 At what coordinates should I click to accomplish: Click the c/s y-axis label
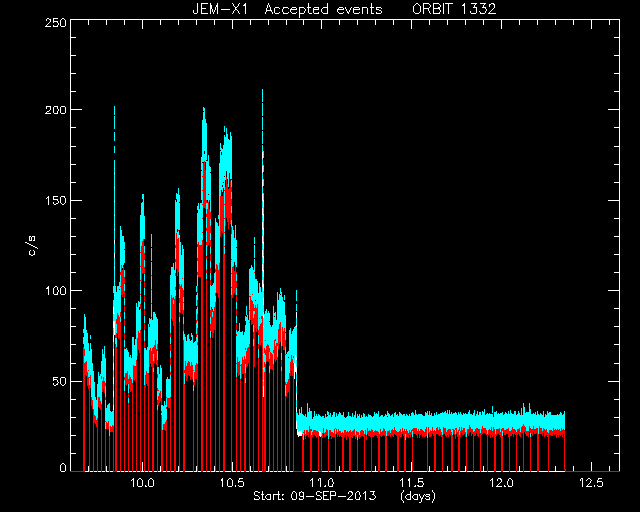point(33,246)
